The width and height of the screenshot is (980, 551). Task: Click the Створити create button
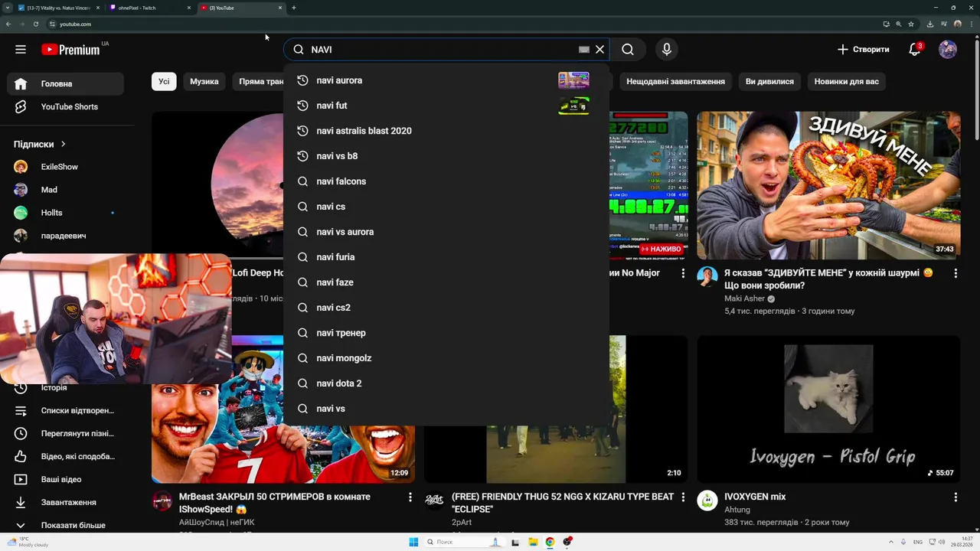(x=863, y=50)
